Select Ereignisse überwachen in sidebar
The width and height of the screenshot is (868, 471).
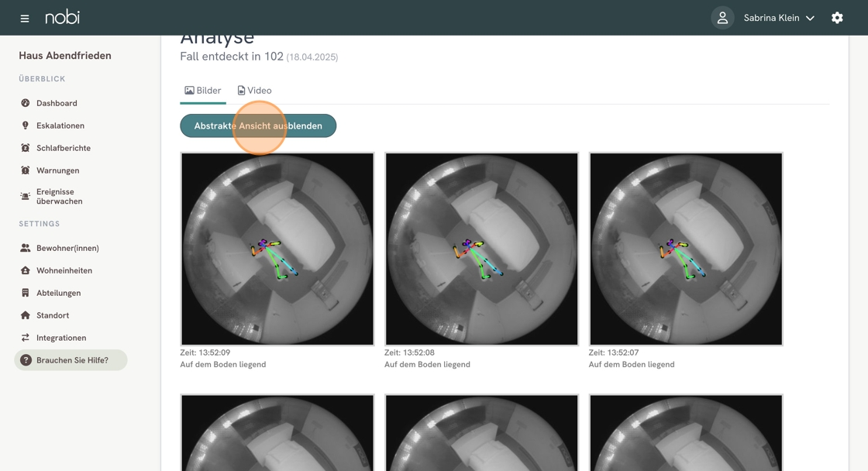point(59,196)
